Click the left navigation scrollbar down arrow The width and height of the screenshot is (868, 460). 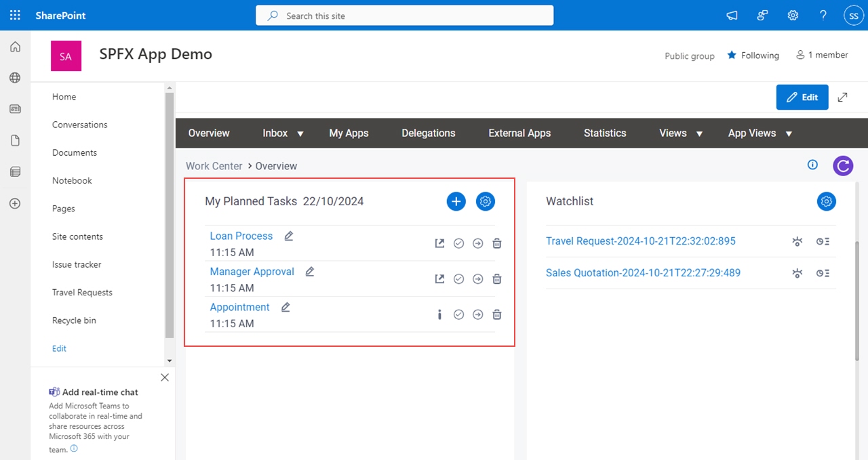(170, 360)
